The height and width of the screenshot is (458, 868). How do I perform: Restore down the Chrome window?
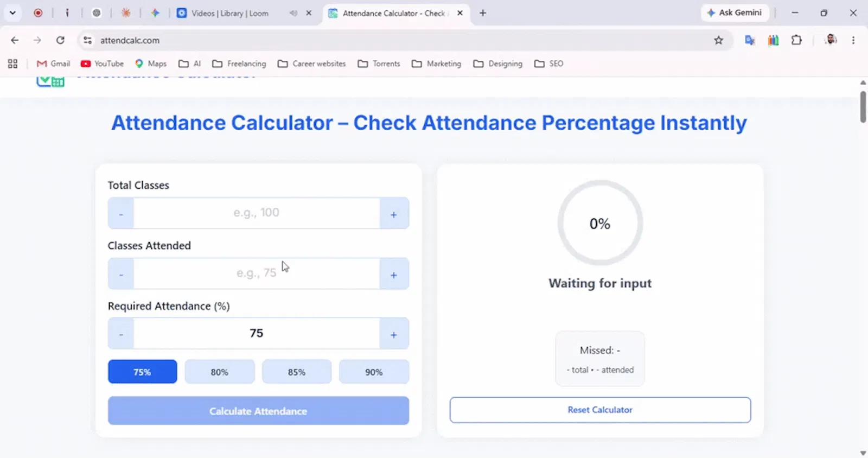tap(824, 12)
